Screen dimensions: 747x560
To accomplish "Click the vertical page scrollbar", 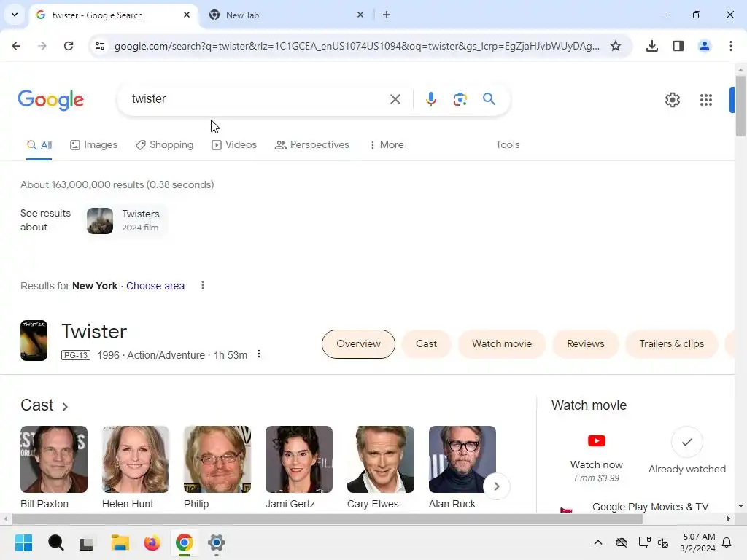I will click(740, 105).
